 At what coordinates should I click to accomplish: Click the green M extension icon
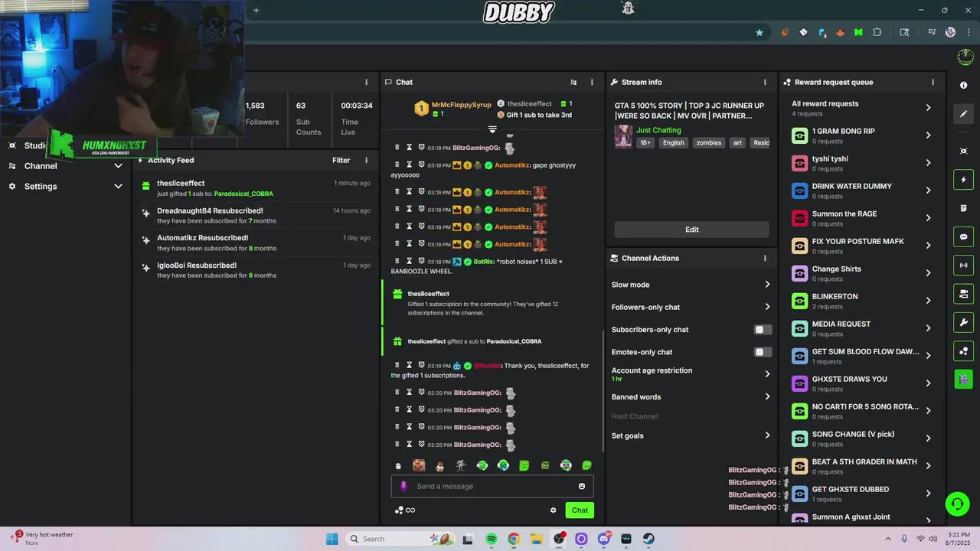click(x=858, y=32)
